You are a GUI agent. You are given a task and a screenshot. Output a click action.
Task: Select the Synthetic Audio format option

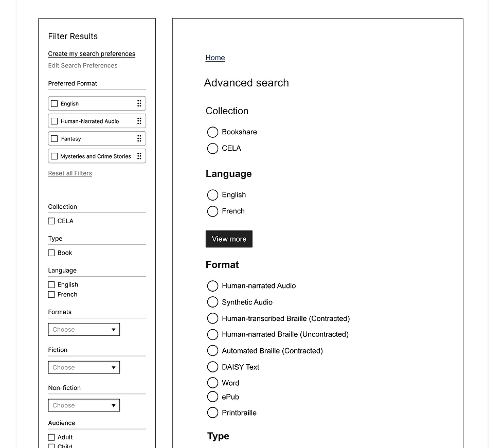212,302
